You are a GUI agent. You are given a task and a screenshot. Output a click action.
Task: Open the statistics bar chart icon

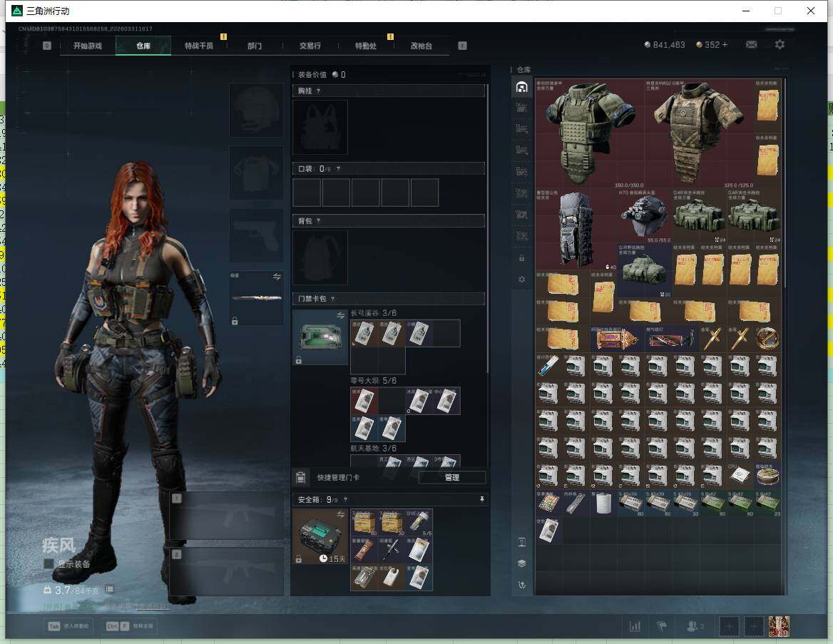tap(635, 626)
